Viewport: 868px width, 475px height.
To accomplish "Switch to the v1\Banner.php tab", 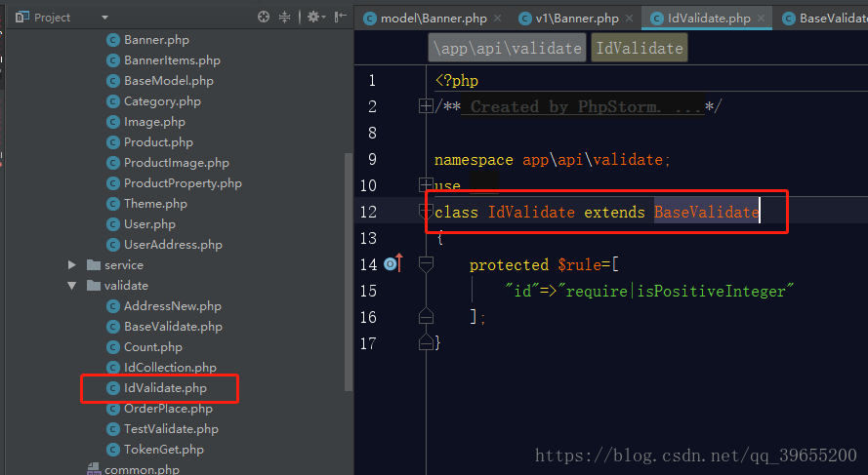I will tap(577, 19).
